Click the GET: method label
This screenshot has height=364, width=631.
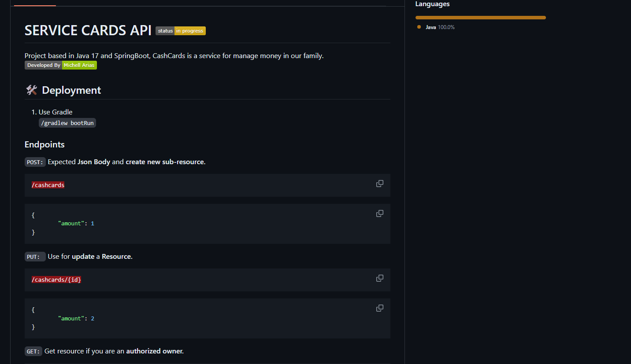click(x=33, y=351)
